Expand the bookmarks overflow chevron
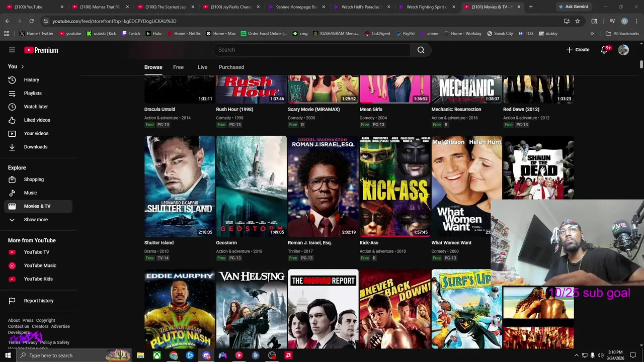This screenshot has height=362, width=644. pyautogui.click(x=592, y=34)
